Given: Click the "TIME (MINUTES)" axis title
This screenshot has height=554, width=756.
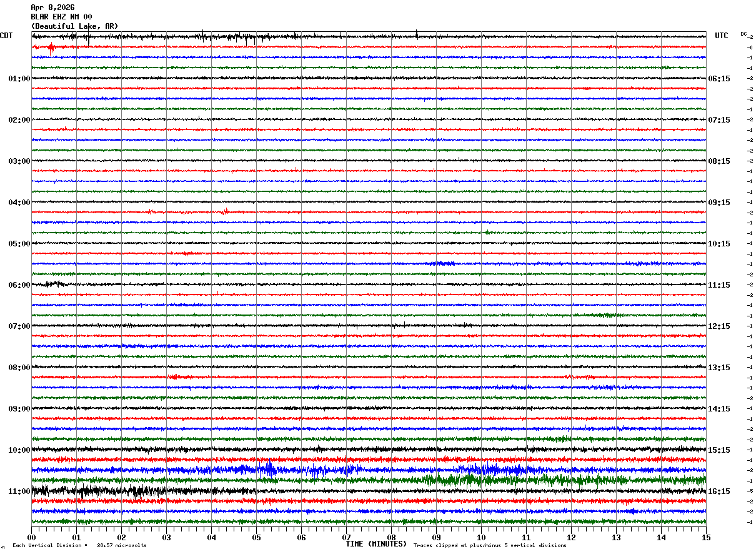Looking at the screenshot, I should pos(376,544).
